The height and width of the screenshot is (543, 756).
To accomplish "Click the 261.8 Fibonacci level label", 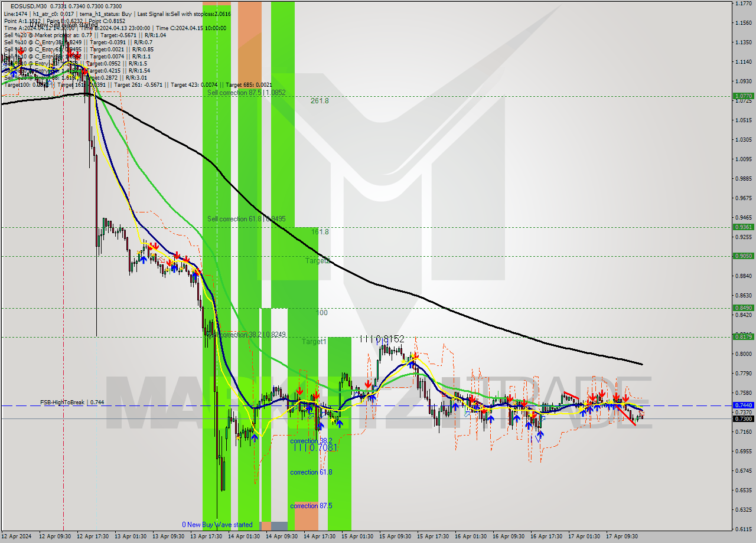I will pos(320,101).
